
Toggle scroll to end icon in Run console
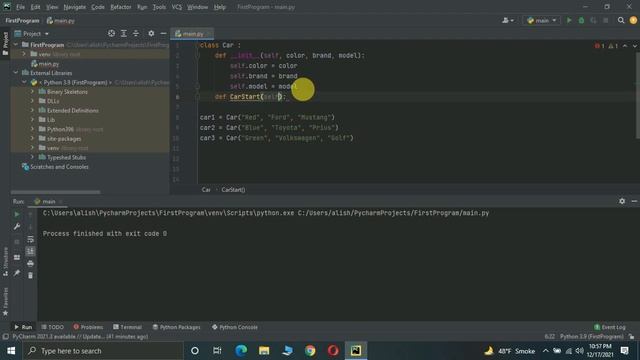(30, 251)
